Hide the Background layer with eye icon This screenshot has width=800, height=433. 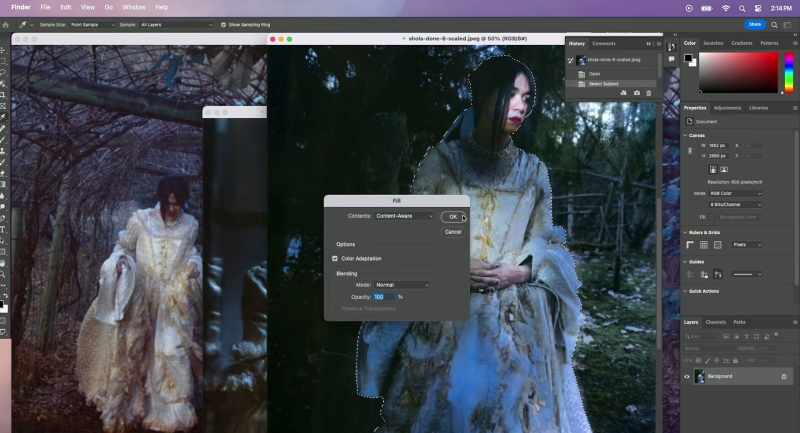pyautogui.click(x=687, y=377)
